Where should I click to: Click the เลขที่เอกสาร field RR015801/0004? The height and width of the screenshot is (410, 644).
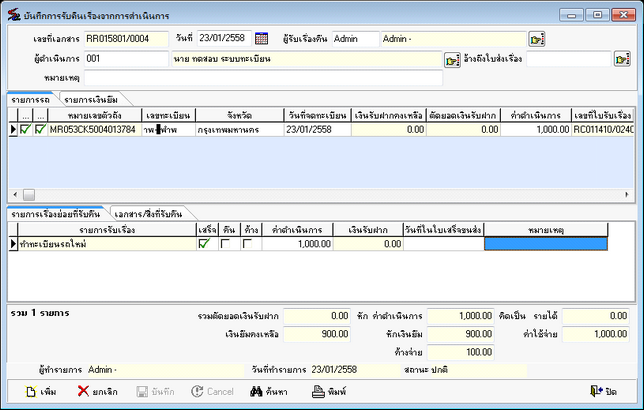[x=126, y=39]
